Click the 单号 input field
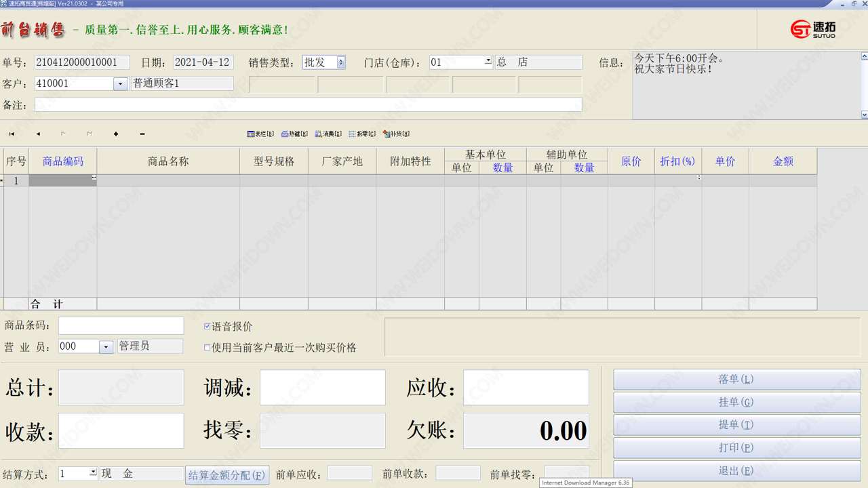 click(82, 62)
